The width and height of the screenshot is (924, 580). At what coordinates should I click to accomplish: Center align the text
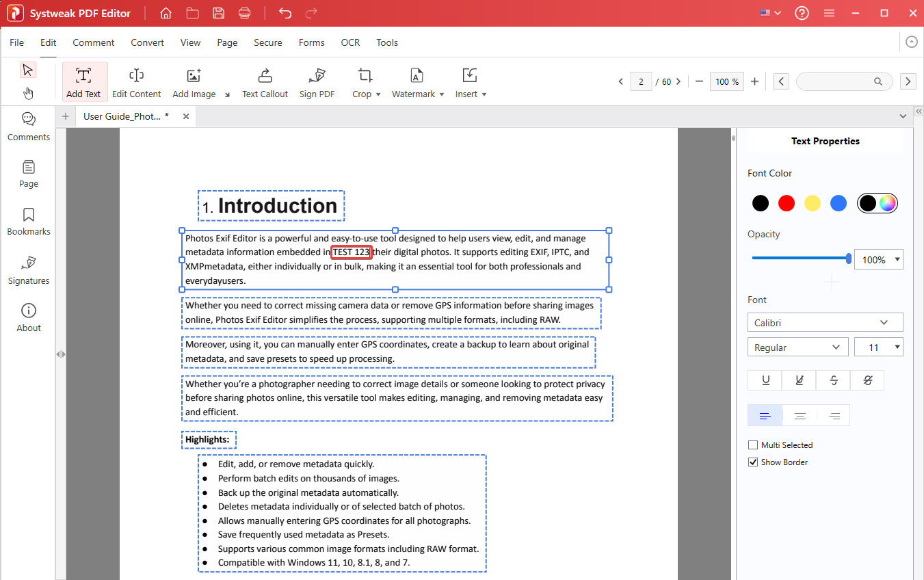tap(800, 415)
